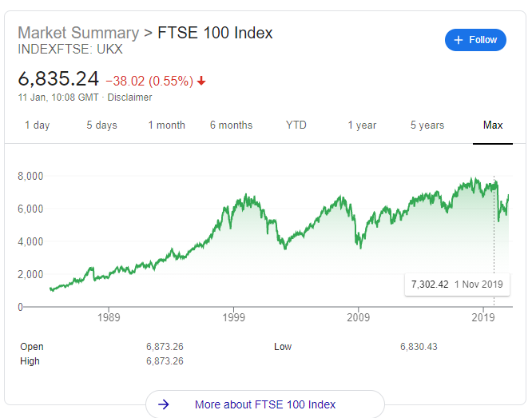
Task: Click More about FTSE 100 Index
Action: click(265, 404)
